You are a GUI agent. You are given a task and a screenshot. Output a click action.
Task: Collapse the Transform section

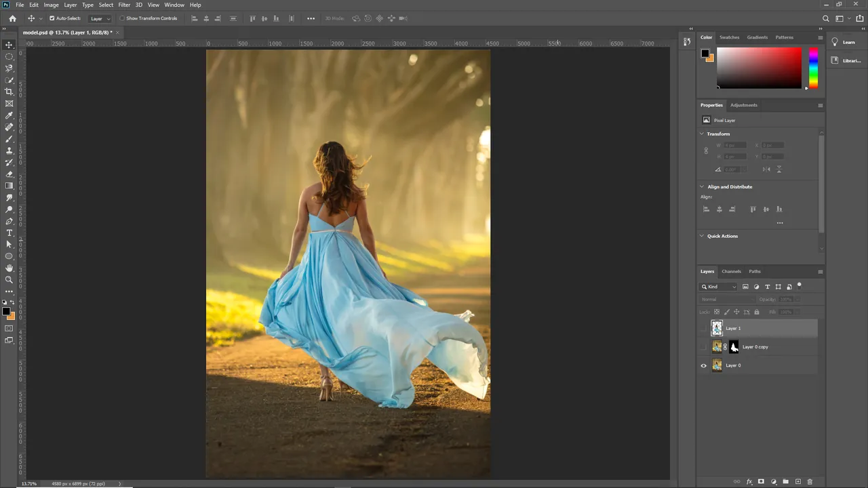[x=702, y=134]
